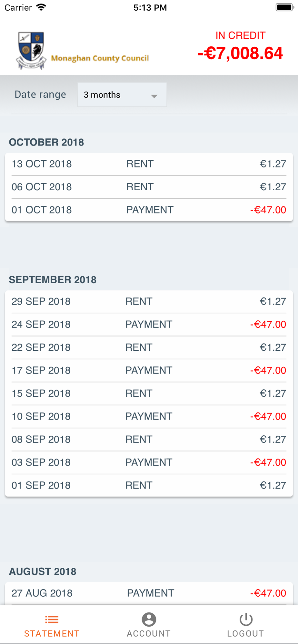
Task: Expand date range with the arrow
Action: pos(154,96)
